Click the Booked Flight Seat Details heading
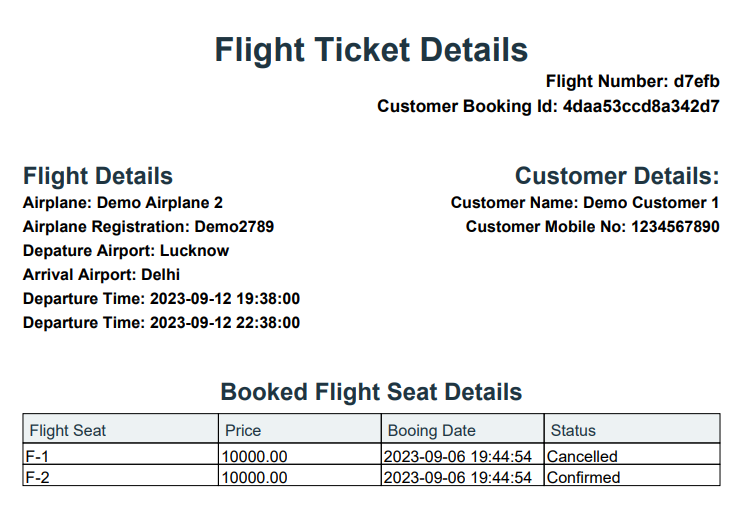The image size is (743, 521). coord(371,392)
